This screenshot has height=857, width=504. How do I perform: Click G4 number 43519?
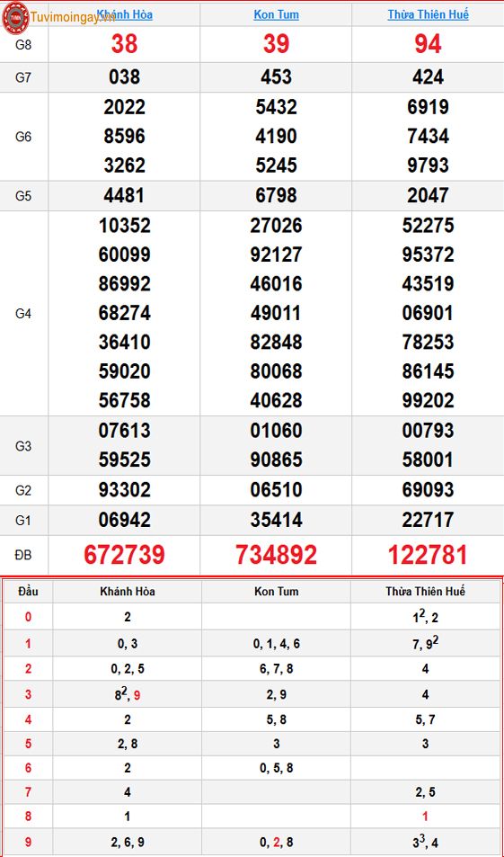(429, 284)
